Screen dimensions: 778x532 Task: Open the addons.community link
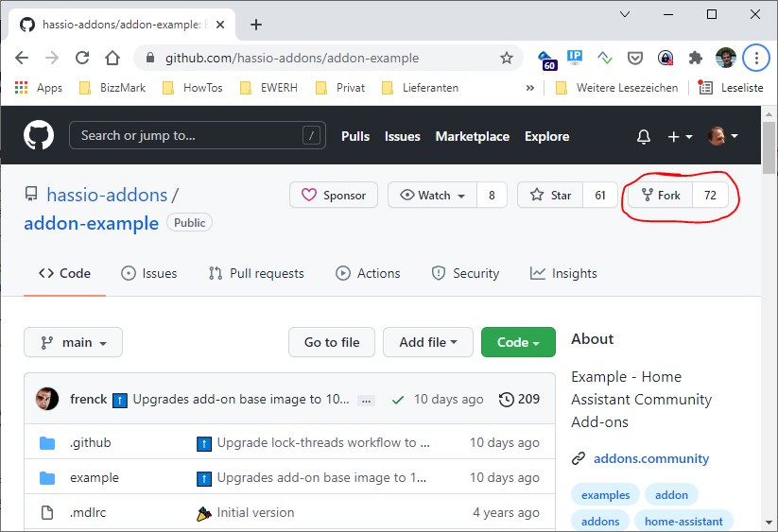650,458
